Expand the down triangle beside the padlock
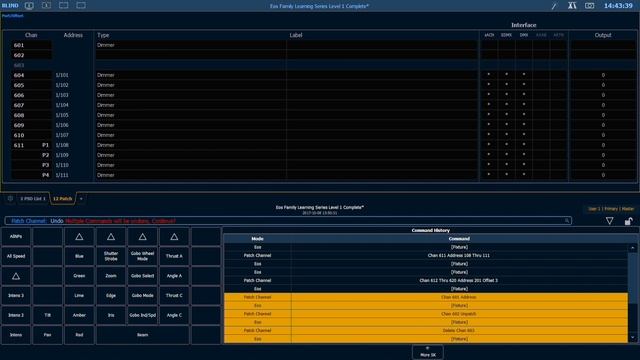Image resolution: width=640 pixels, height=360 pixels. pyautogui.click(x=609, y=221)
